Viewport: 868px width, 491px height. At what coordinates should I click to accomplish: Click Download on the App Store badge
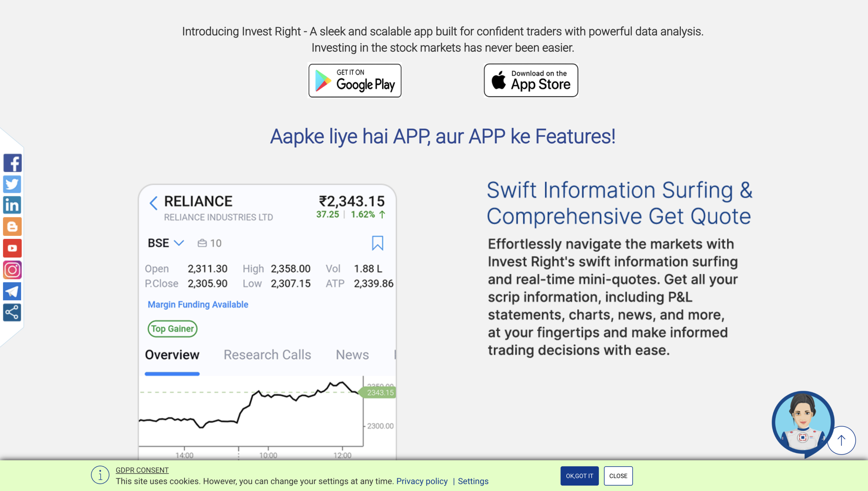coord(531,80)
